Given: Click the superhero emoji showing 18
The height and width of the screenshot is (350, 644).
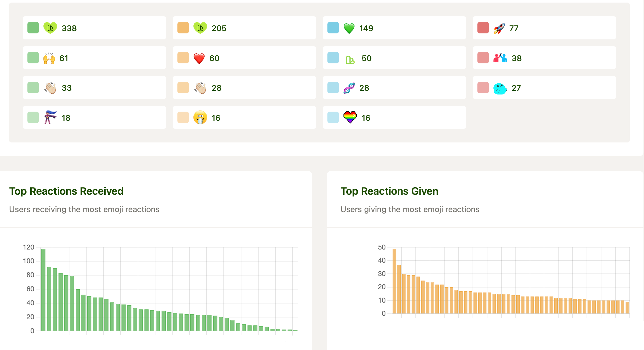Looking at the screenshot, I should pyautogui.click(x=50, y=117).
